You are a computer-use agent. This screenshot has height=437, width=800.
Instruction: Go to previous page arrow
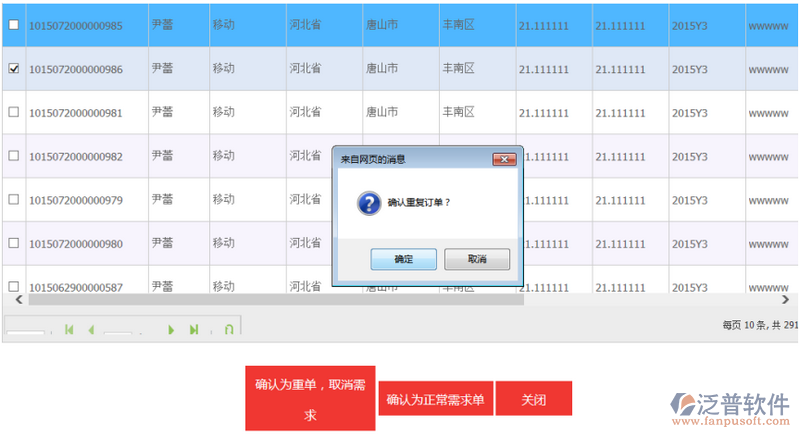pyautogui.click(x=91, y=329)
